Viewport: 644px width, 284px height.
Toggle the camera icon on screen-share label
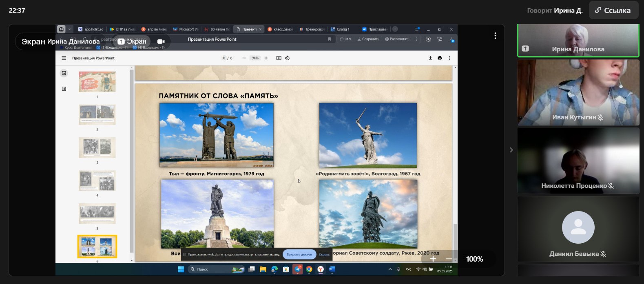point(161,42)
